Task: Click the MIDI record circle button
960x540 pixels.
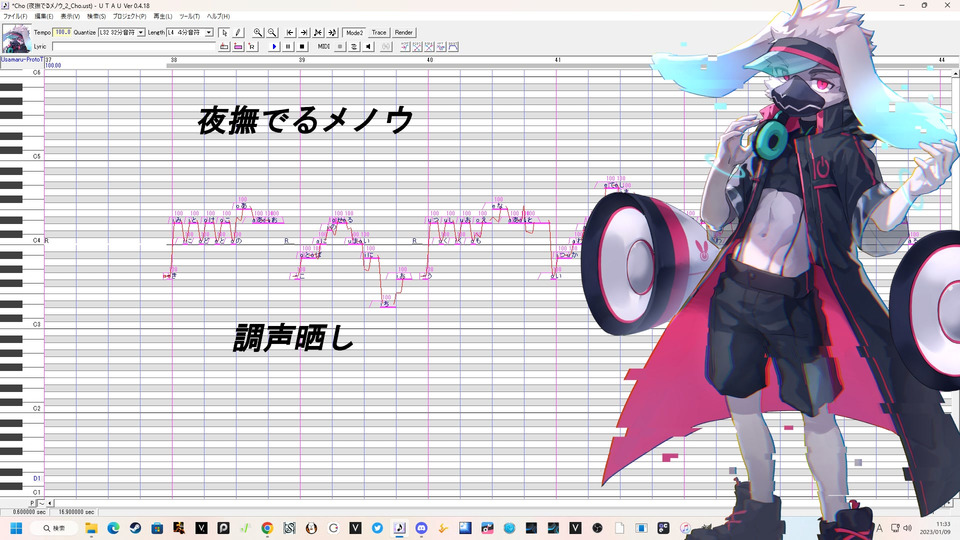Action: pyautogui.click(x=340, y=47)
